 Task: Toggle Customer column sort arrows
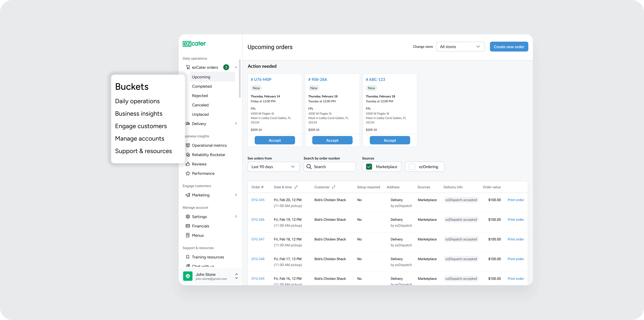(334, 187)
